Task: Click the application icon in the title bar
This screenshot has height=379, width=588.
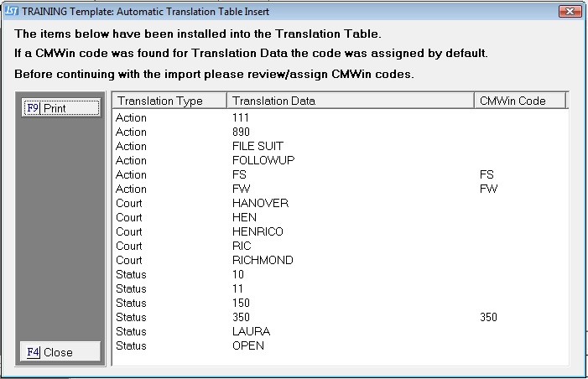Action: tap(11, 11)
